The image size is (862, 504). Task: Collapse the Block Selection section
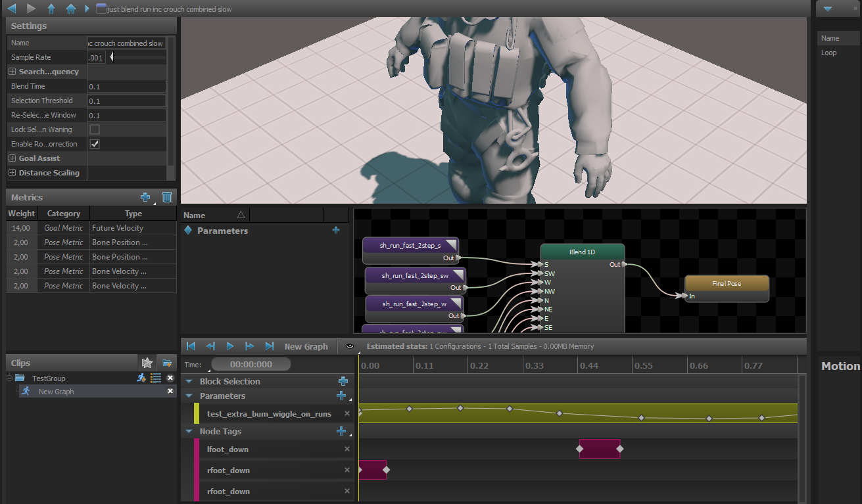click(x=189, y=382)
